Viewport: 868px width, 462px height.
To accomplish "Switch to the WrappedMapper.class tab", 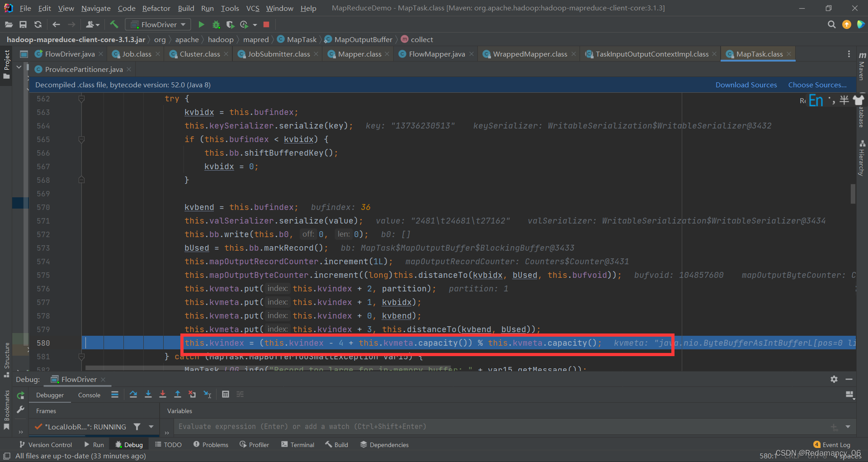I will click(530, 54).
